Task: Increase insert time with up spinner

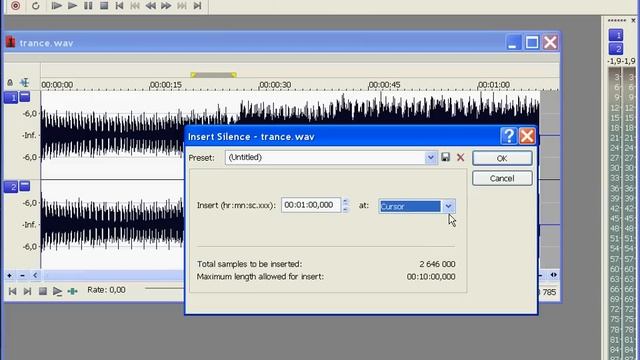Action: [346, 201]
